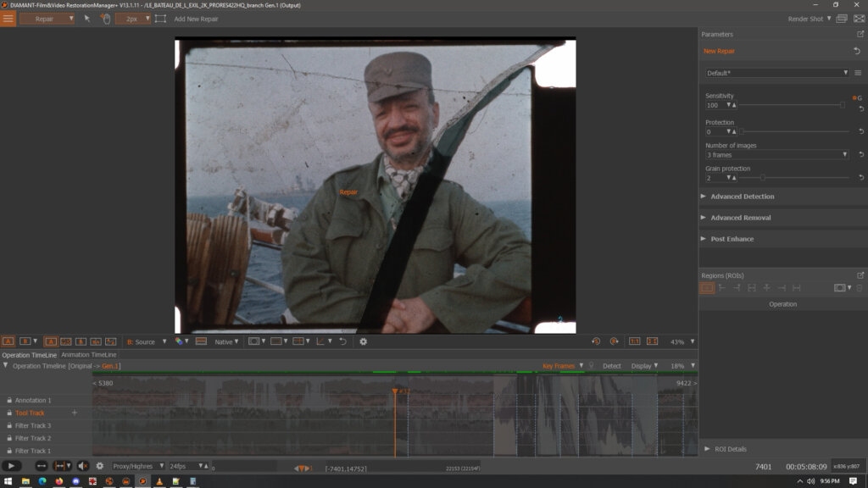868x488 pixels.
Task: Expand Post Enhance section
Action: (x=732, y=239)
